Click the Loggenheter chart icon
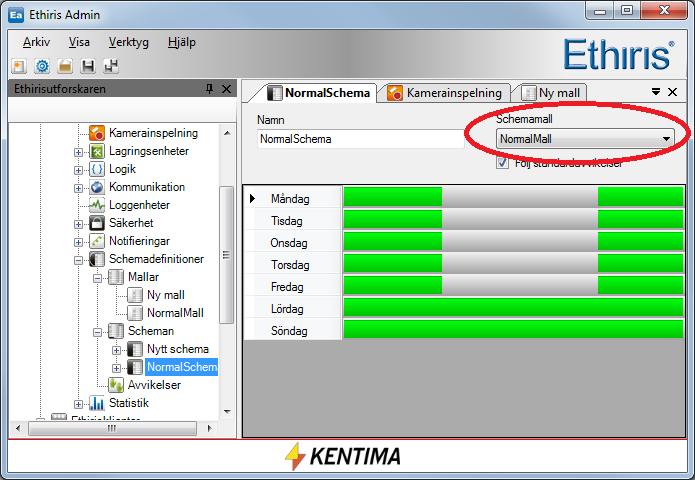This screenshot has width=695, height=480. click(x=97, y=205)
